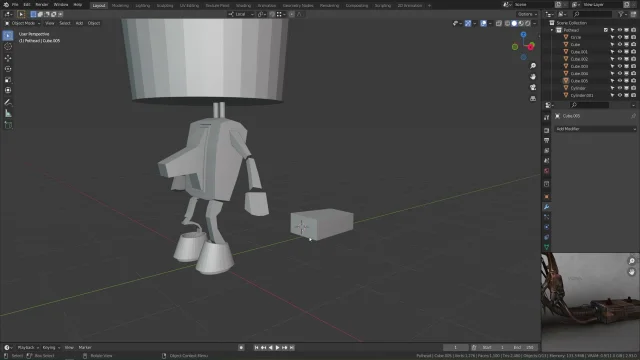This screenshot has width=640, height=360.
Task: Open the World properties red globe tab
Action: (x=547, y=171)
